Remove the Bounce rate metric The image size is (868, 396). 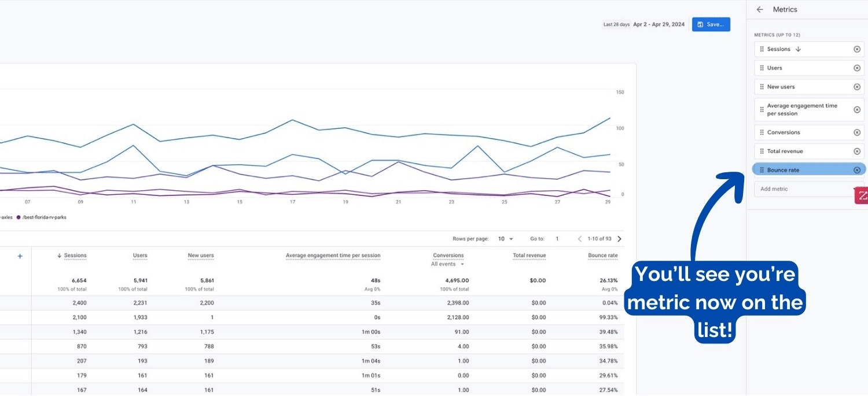coord(857,170)
